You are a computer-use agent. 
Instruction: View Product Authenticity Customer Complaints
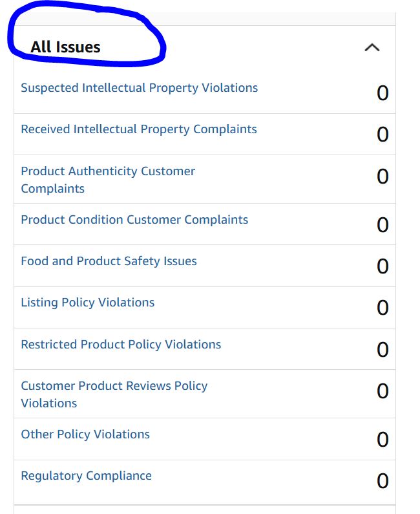tap(108, 180)
